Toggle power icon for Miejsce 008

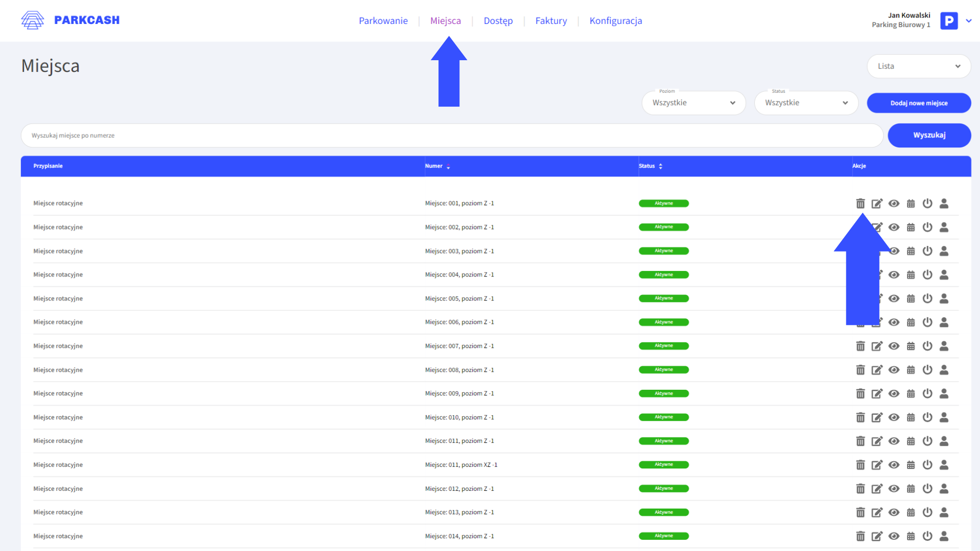click(x=927, y=370)
